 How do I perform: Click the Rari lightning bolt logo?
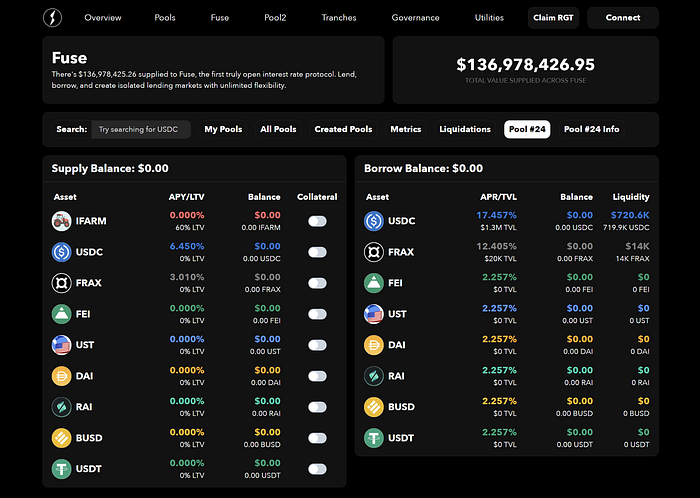[x=52, y=18]
